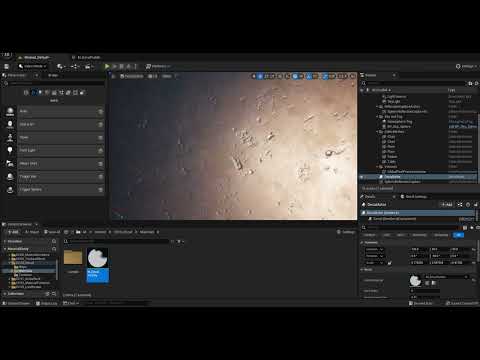Viewport: 480px width, 360px height.
Task: Toggle rotation snapping in viewport toolbar
Action: 309,76
